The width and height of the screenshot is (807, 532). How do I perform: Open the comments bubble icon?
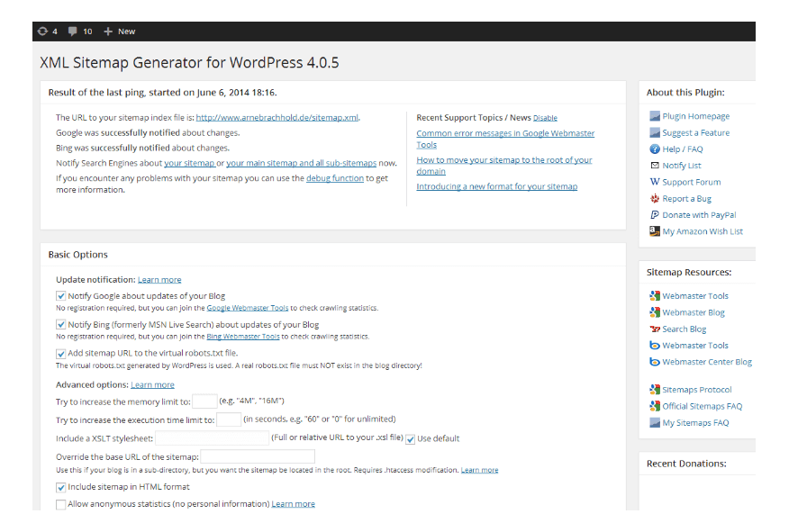[73, 32]
